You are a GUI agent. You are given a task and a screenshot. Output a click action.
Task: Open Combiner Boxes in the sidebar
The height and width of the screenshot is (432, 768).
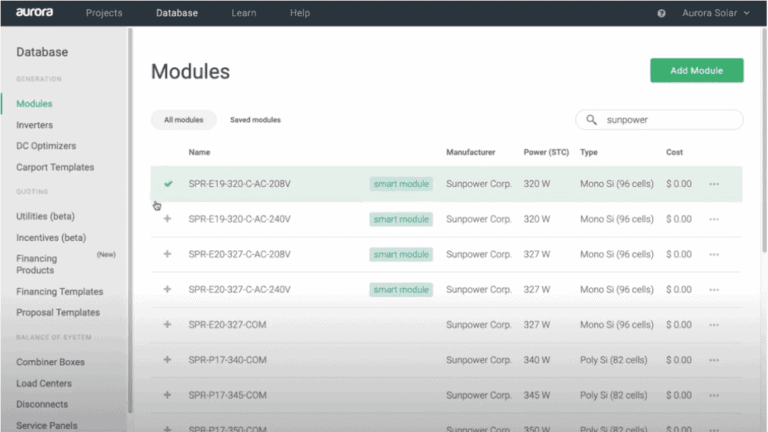[x=50, y=362]
